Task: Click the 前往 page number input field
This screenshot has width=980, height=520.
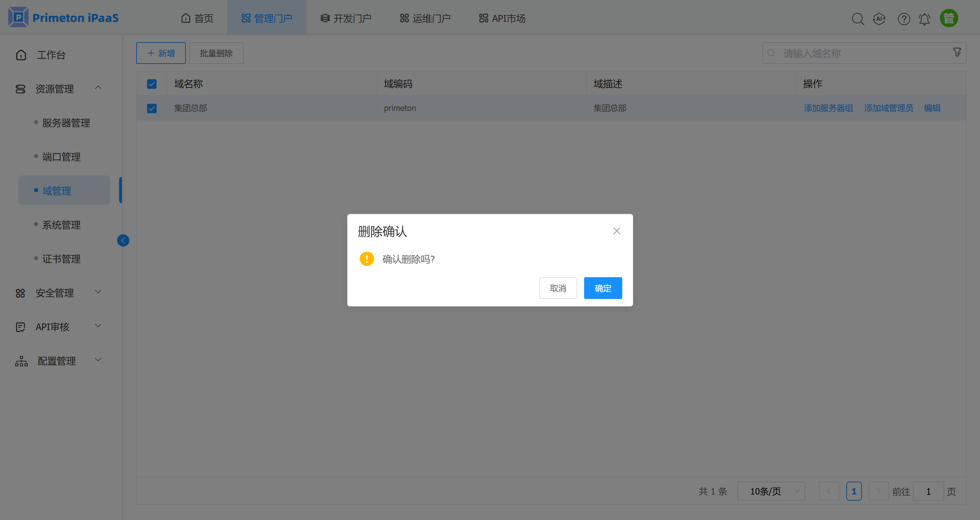Action: pyautogui.click(x=928, y=491)
